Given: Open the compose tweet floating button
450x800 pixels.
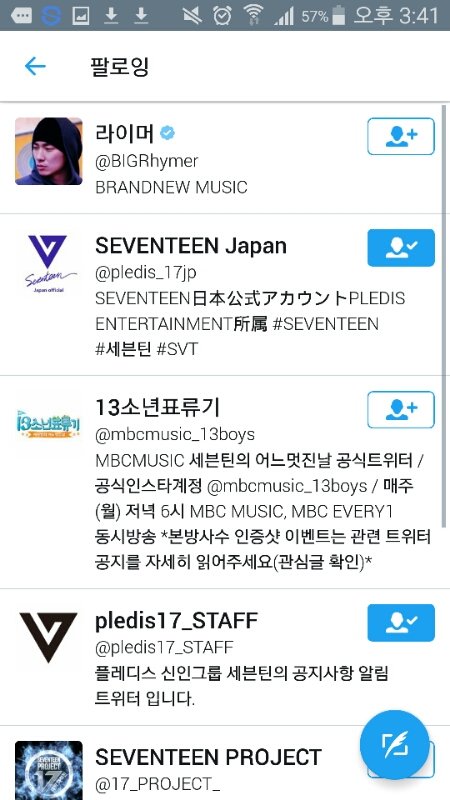Looking at the screenshot, I should click(x=394, y=744).
